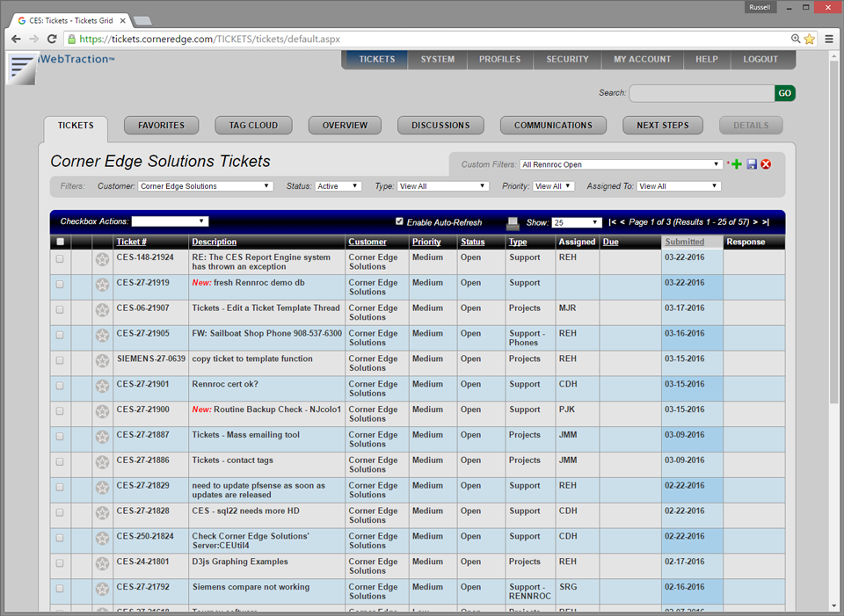Open the SYSTEM top menu
The image size is (844, 616).
(438, 59)
